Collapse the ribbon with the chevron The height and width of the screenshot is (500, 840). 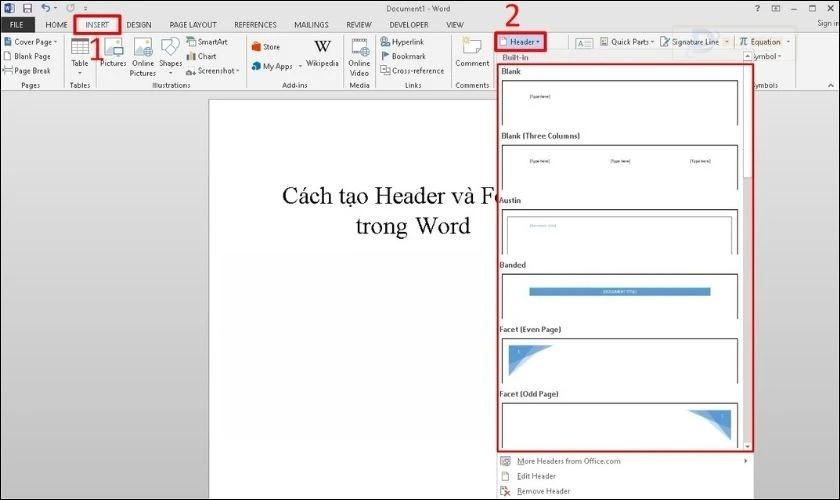[830, 85]
